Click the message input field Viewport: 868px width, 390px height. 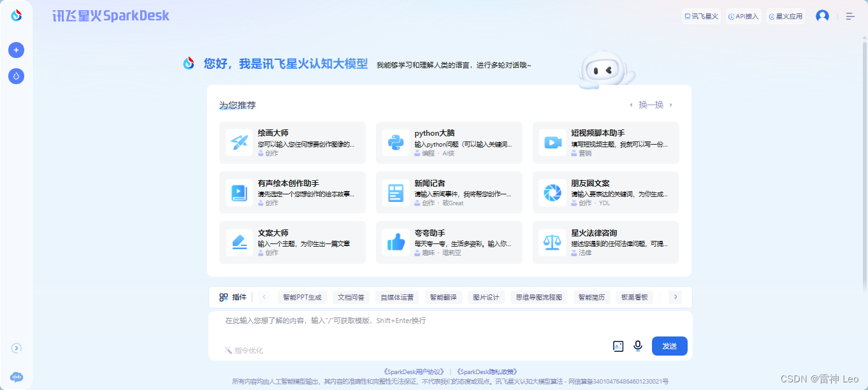tap(450, 321)
